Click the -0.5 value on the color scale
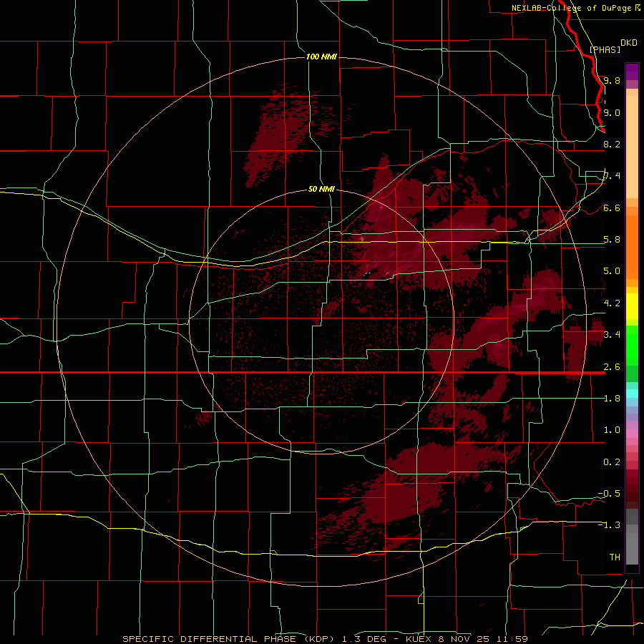The width and height of the screenshot is (644, 644). 609,494
